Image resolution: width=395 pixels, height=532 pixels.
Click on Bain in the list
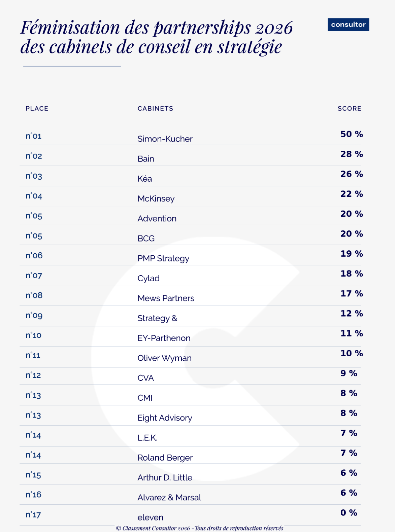(146, 159)
